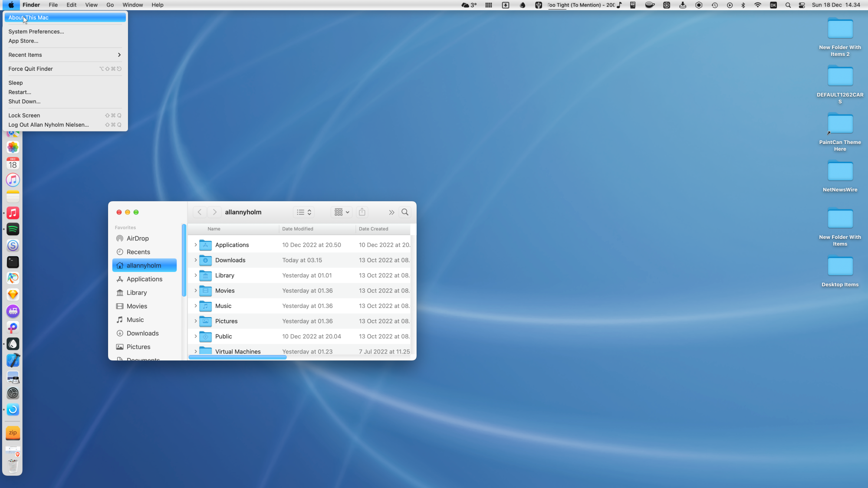Click the Finder back navigation arrow
This screenshot has width=868, height=488.
point(200,212)
